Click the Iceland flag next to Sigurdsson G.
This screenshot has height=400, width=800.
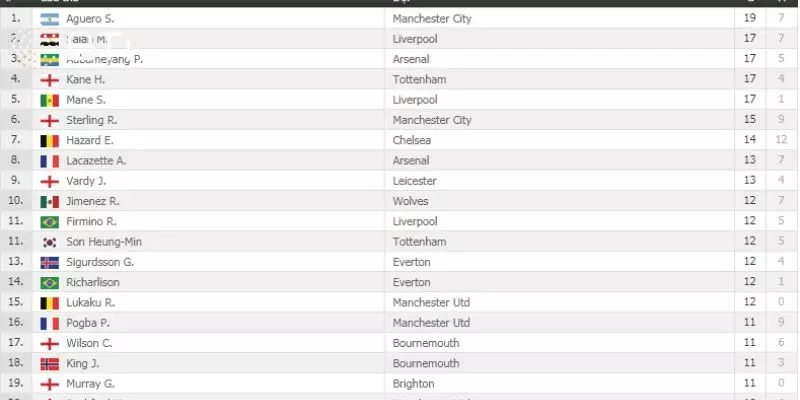pos(49,262)
